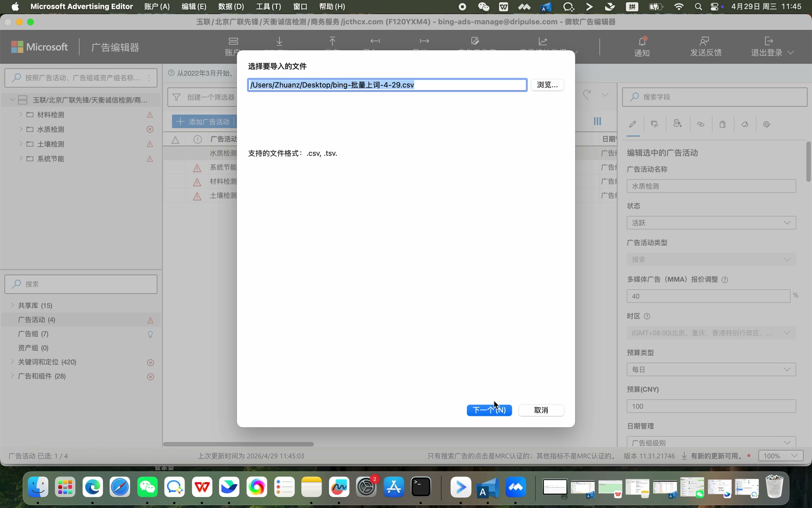Open the 窗口 menu
This screenshot has width=812, height=508.
[300, 7]
